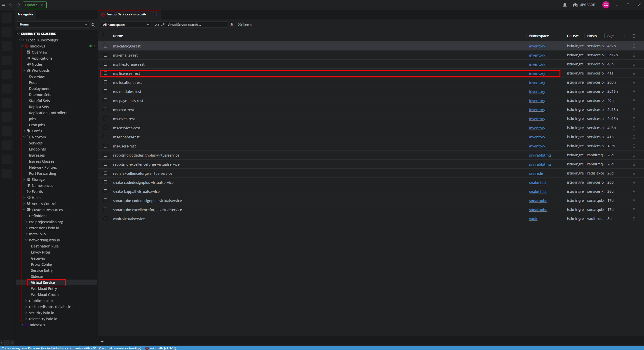The image size is (644, 350).
Task: Click the plus icon to add new tab at bottom
Action: [102, 341]
